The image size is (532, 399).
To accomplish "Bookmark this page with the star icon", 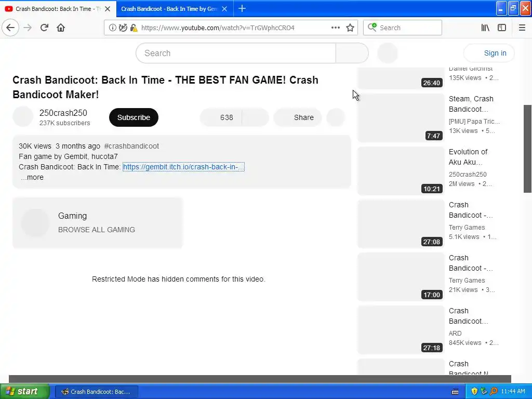I will [x=350, y=28].
